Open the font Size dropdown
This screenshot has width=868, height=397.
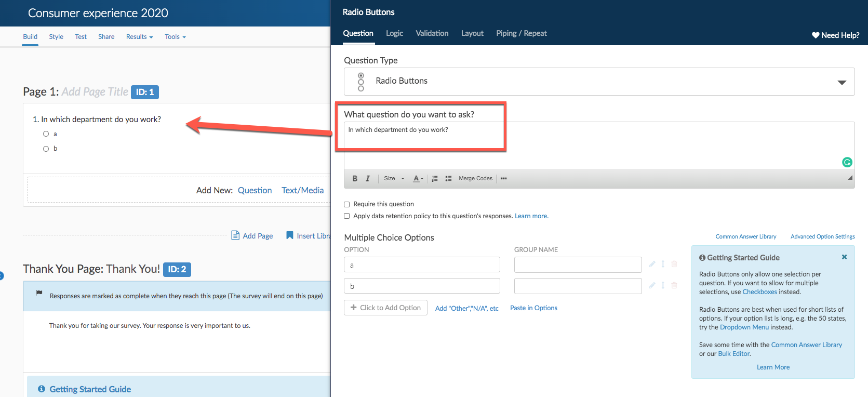(394, 178)
